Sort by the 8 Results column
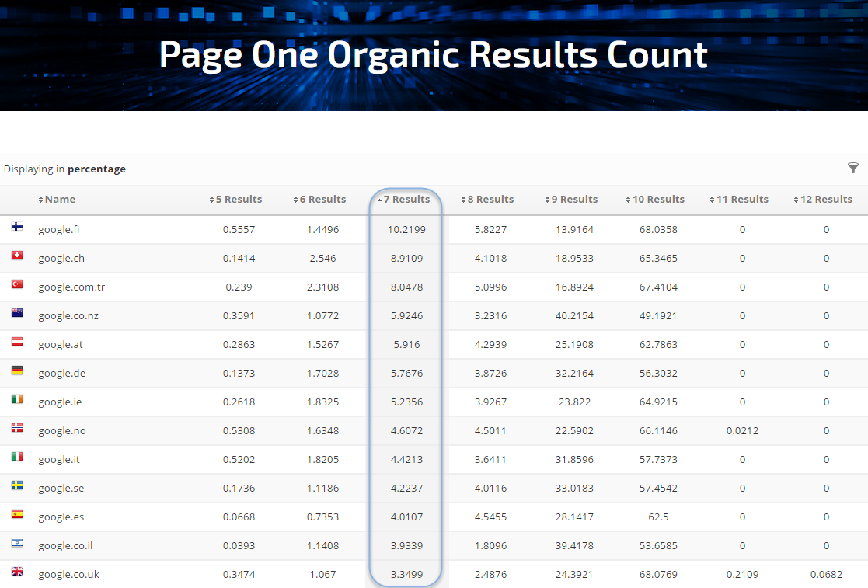Image resolution: width=868 pixels, height=588 pixels. point(487,199)
